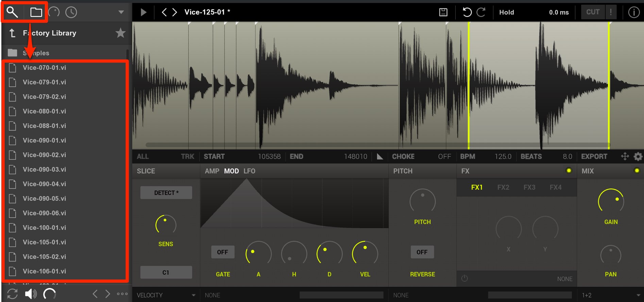The width and height of the screenshot is (644, 302).
Task: Toggle the CUT button
Action: tap(593, 12)
